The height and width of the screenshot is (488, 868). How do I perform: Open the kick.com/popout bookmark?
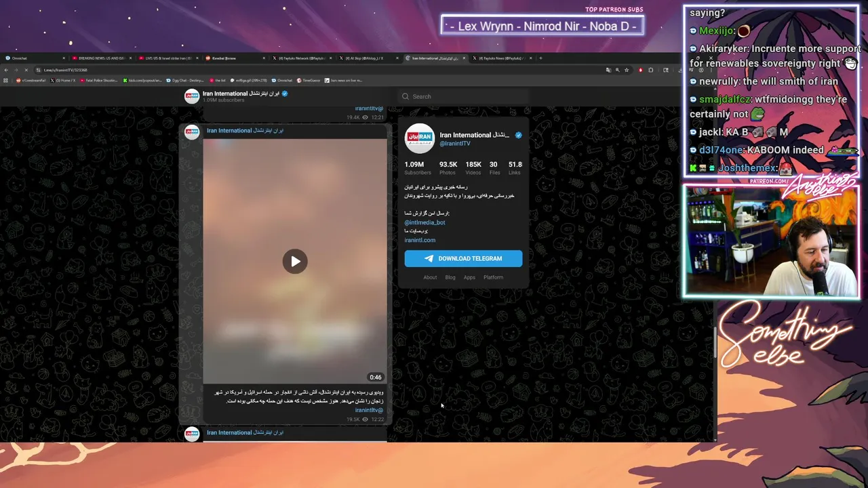click(x=142, y=81)
